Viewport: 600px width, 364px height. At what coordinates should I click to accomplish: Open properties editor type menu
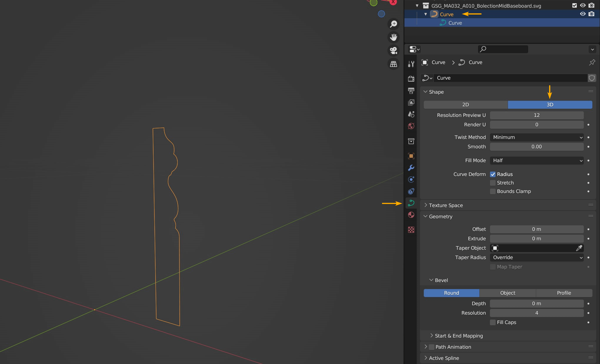(x=414, y=49)
